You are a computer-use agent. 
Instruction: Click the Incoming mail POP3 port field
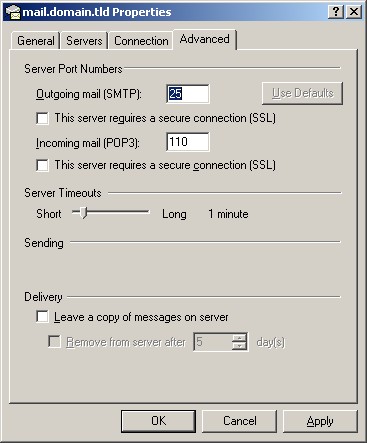click(188, 142)
